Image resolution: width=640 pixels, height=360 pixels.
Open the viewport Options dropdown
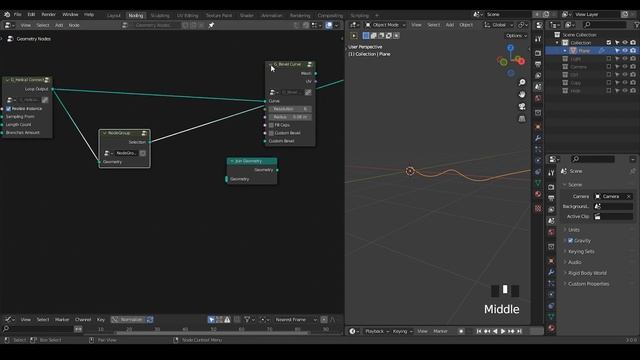(516, 36)
